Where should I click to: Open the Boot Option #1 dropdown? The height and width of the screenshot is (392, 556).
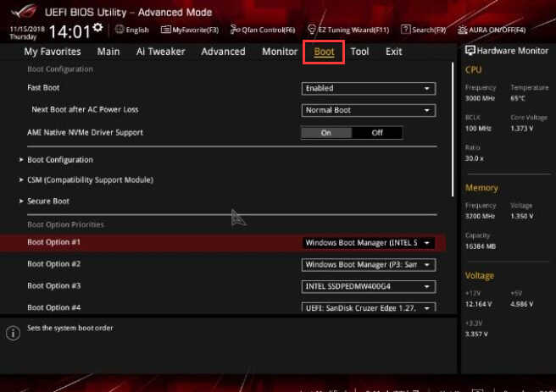pos(369,243)
